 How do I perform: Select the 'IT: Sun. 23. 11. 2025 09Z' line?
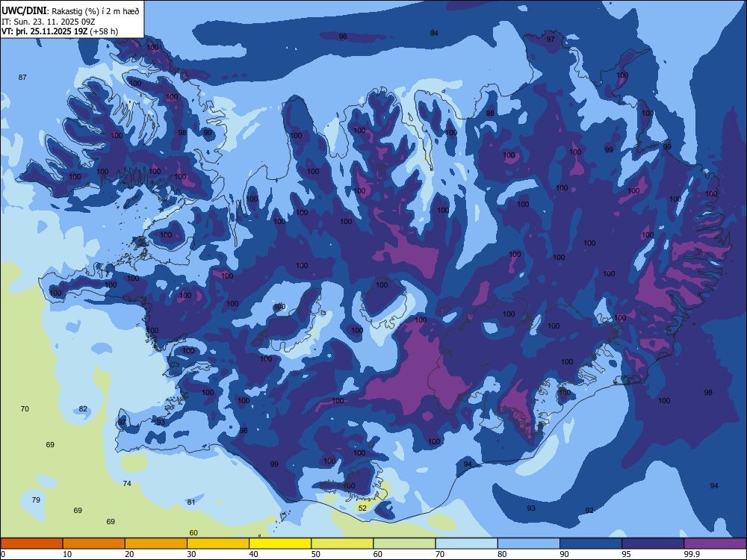coord(48,22)
